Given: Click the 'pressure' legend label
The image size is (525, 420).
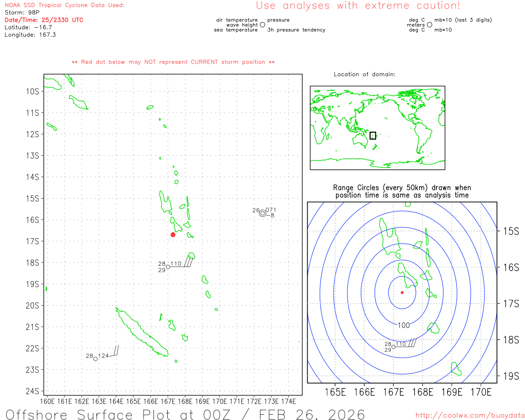Looking at the screenshot, I should click(x=278, y=20).
